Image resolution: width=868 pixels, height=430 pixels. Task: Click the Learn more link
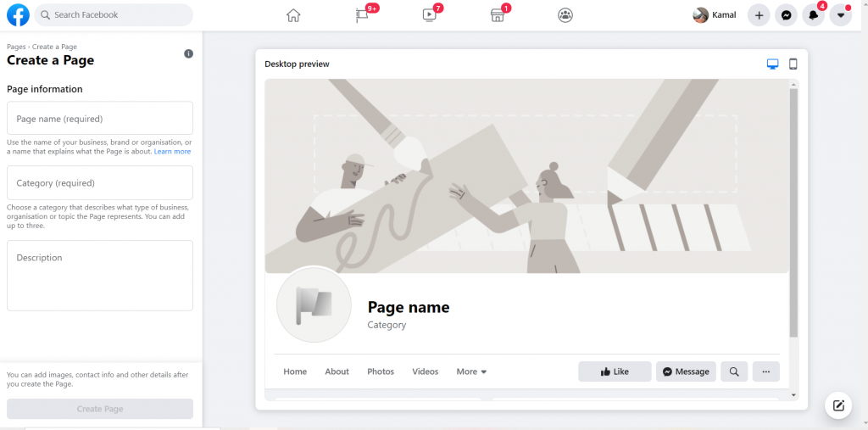point(172,152)
